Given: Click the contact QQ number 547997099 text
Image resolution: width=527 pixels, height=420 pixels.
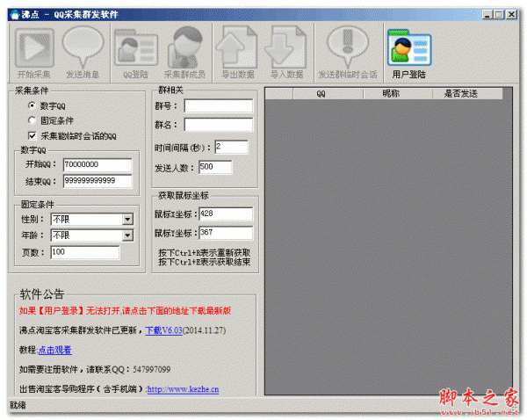Looking at the screenshot, I should (151, 370).
